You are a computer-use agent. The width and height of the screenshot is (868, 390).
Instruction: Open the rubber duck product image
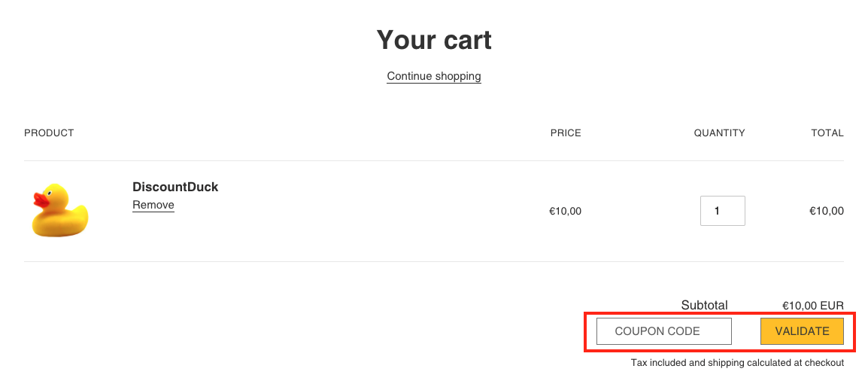[59, 210]
